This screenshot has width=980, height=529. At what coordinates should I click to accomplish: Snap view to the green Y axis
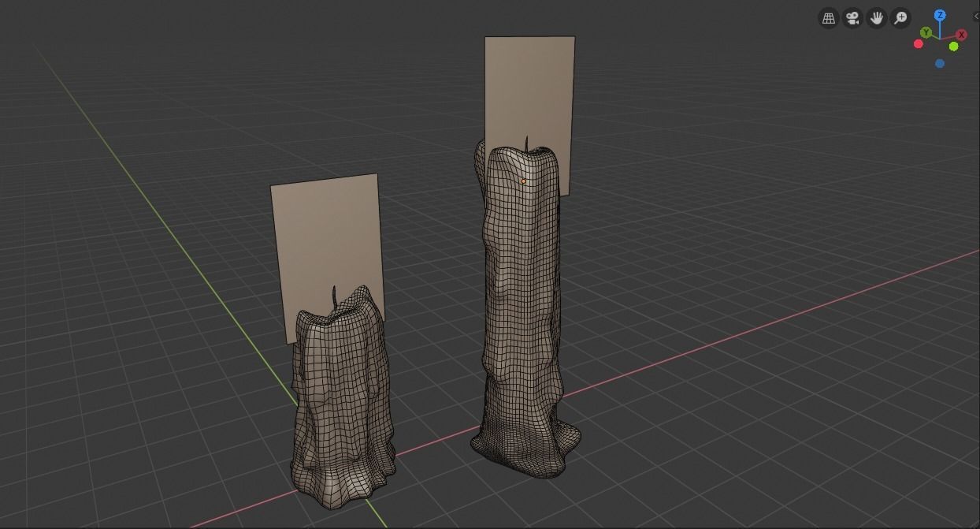coord(926,32)
